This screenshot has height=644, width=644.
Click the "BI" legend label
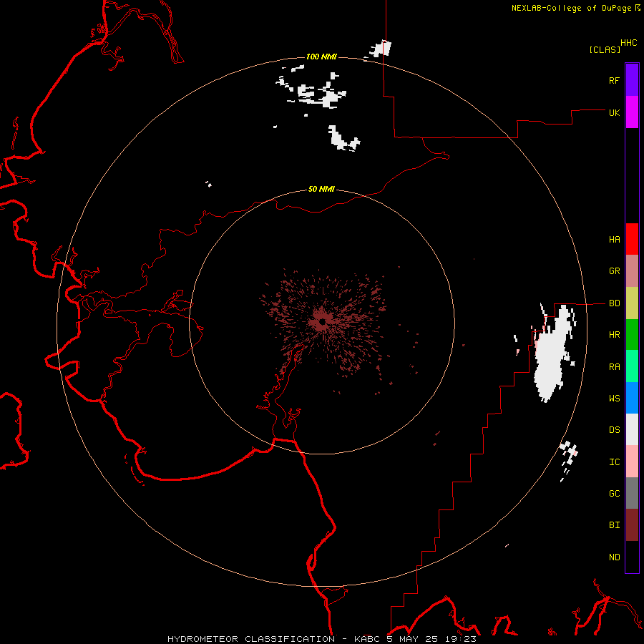tap(614, 525)
